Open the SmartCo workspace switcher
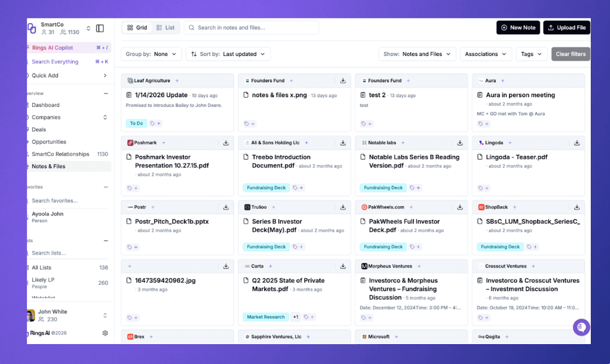 [x=88, y=28]
